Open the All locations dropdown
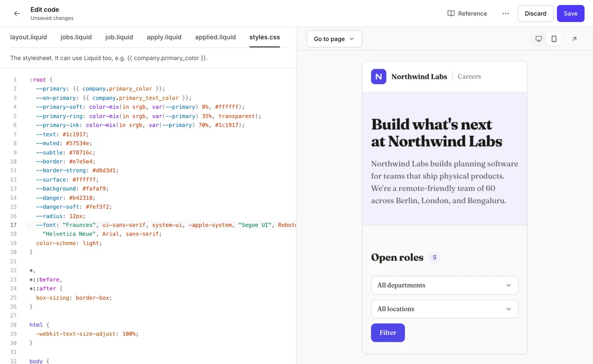 [x=444, y=309]
